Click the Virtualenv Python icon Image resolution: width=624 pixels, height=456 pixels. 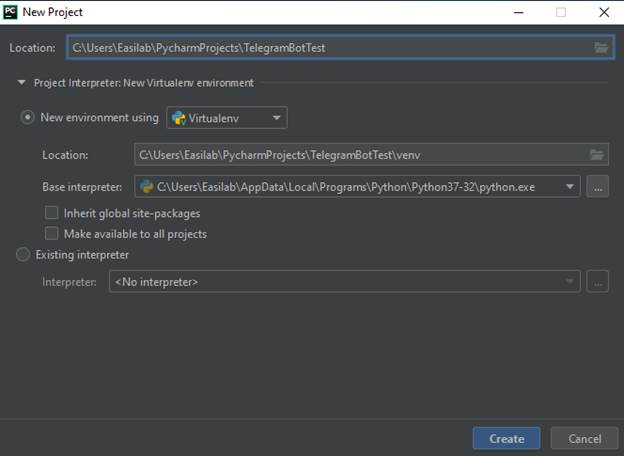pos(179,118)
